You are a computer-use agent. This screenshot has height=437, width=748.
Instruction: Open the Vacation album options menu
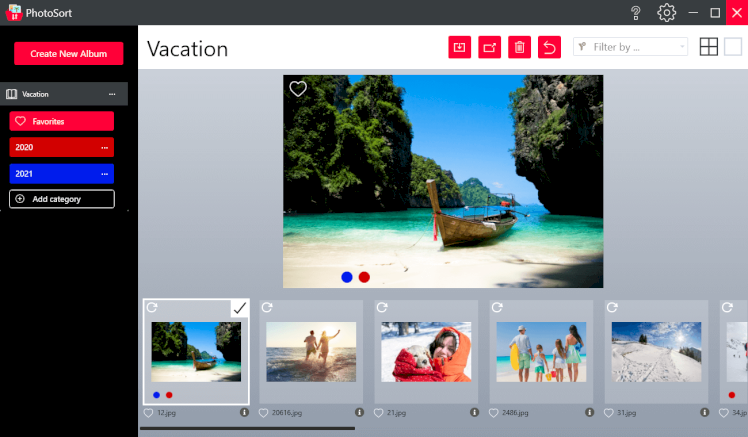[112, 94]
